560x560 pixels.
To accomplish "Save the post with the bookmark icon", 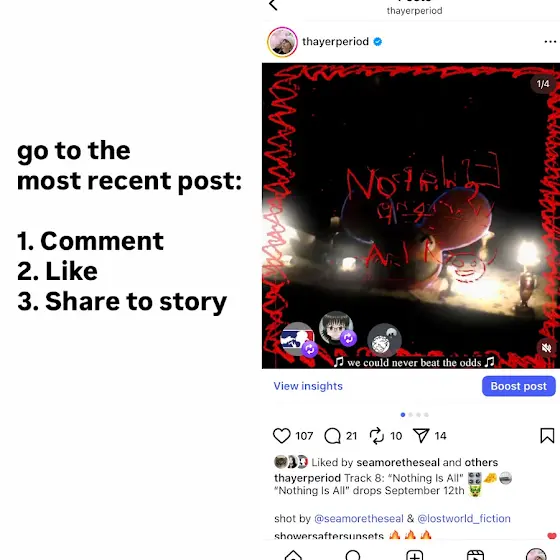I will click(x=547, y=435).
